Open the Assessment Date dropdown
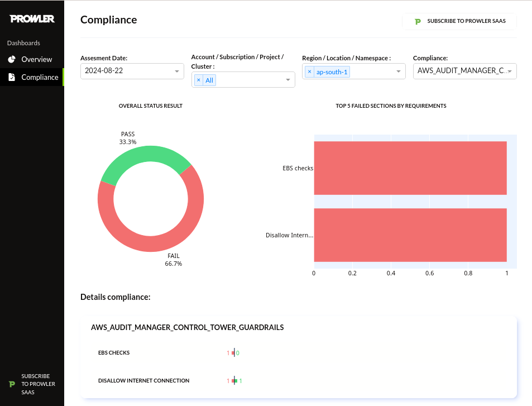Screen dimensions: 532x406 pyautogui.click(x=132, y=71)
